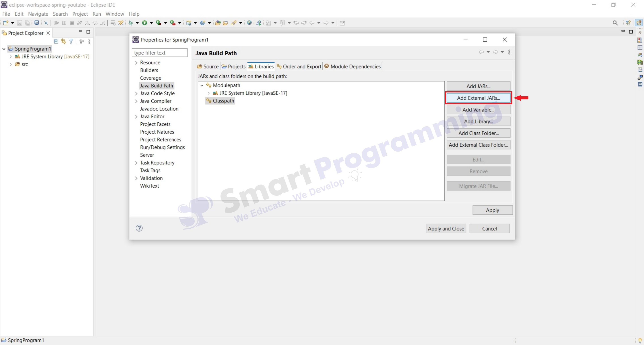Image resolution: width=644 pixels, height=345 pixels.
Task: Click the Save toolbar icon
Action: pos(19,23)
